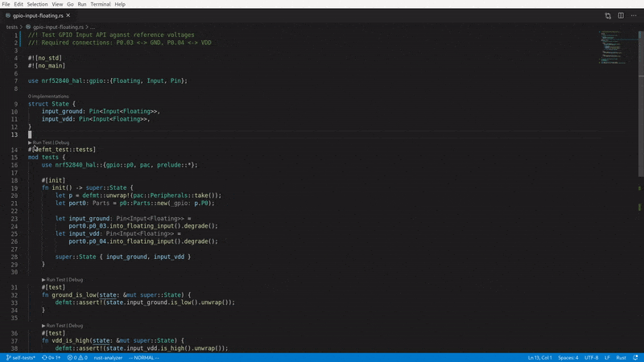The height and width of the screenshot is (362, 644).
Task: Click the '#[init]' attribute text
Action: click(53, 180)
